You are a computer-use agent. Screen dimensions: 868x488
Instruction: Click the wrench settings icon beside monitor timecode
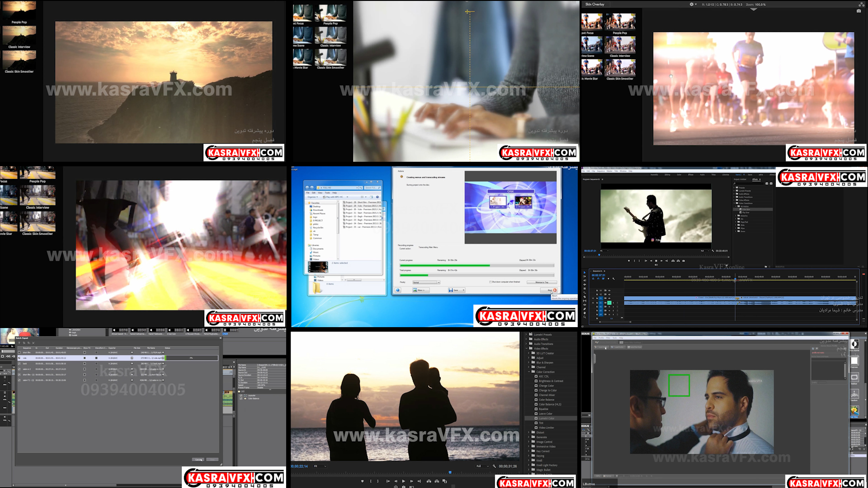pyautogui.click(x=494, y=466)
